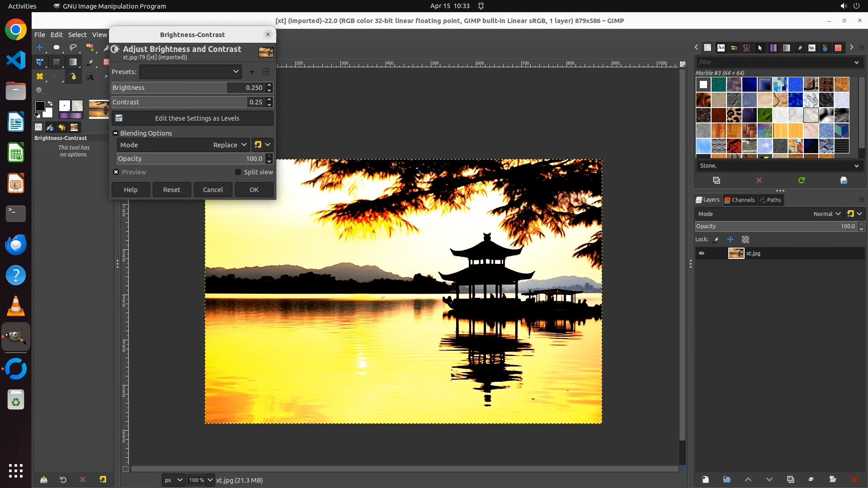868x488 pixels.
Task: Select the Move tool in toolbox
Action: pos(40,47)
